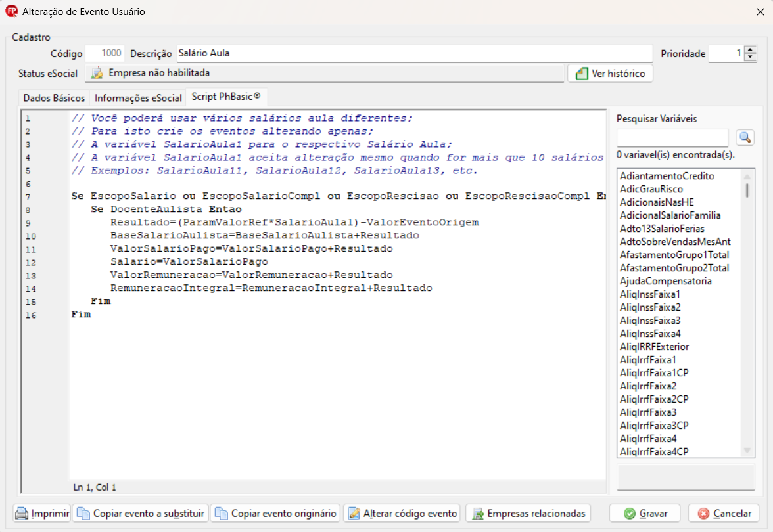Image resolution: width=773 pixels, height=532 pixels.
Task: Click the eSocial status icon beside Empresa não habilitada
Action: [x=97, y=73]
